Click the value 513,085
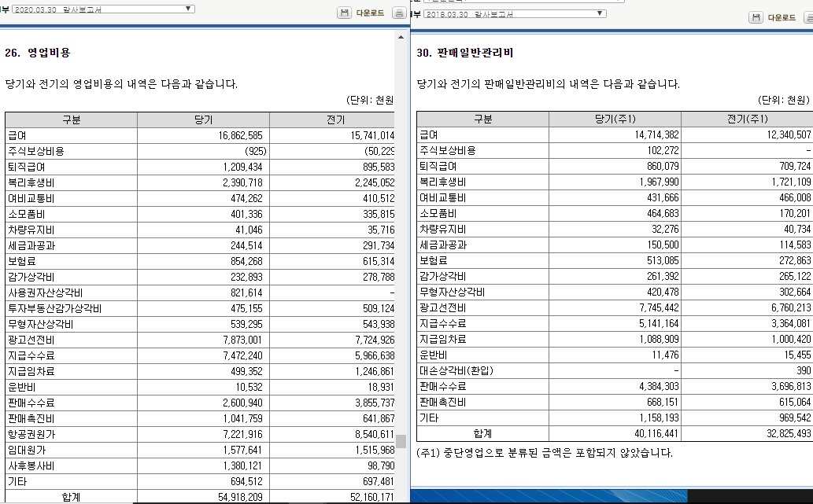 pyautogui.click(x=663, y=260)
